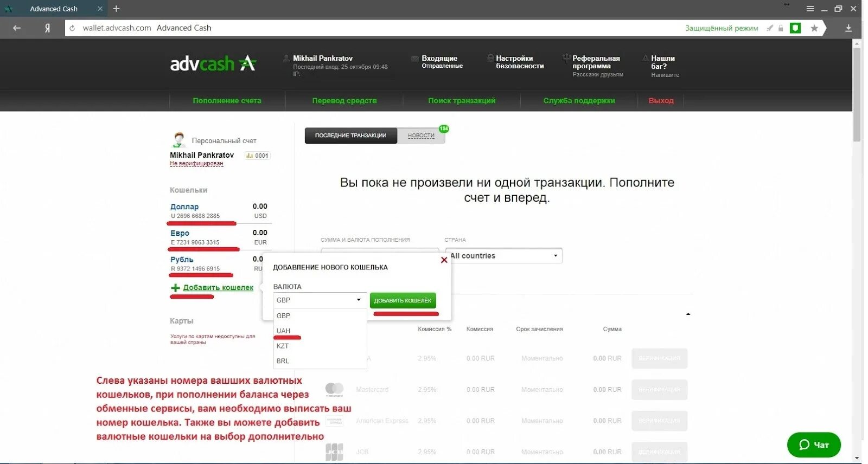
Task: Reload the page with refresh icon
Action: [72, 28]
